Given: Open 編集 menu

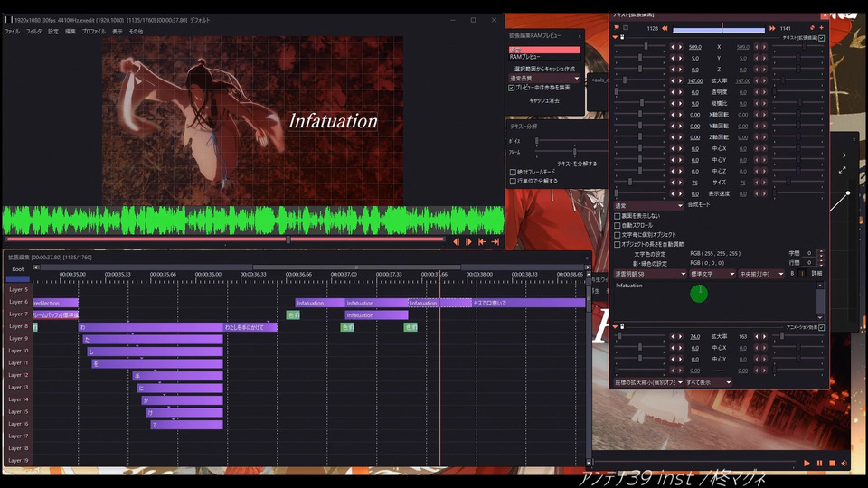Looking at the screenshot, I should (x=71, y=32).
